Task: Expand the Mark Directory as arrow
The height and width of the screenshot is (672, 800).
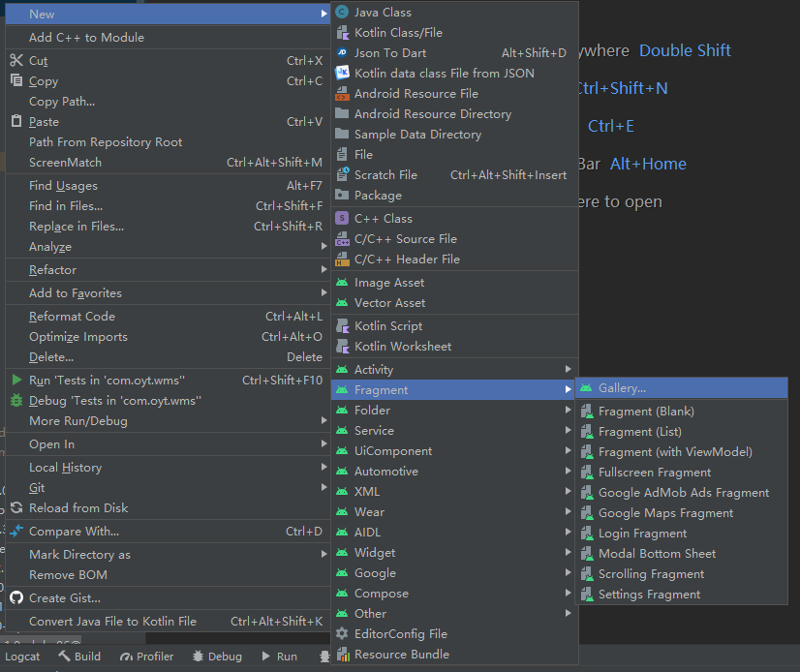Action: (x=324, y=554)
